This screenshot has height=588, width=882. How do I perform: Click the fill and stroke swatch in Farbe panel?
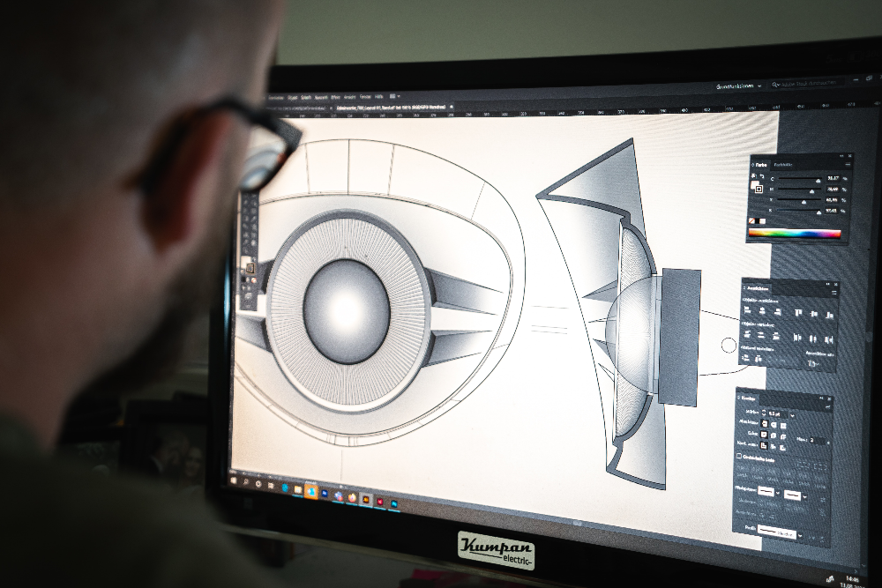(x=757, y=187)
